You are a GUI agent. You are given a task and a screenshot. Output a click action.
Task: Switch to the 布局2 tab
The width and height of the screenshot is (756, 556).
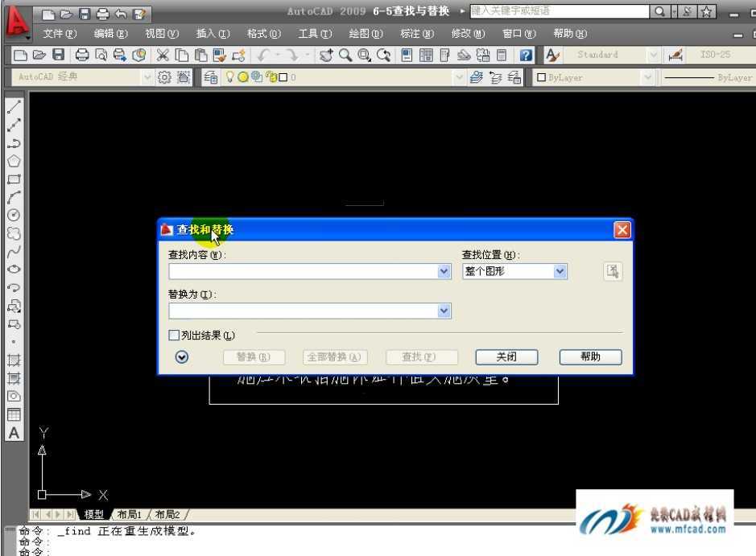(167, 515)
